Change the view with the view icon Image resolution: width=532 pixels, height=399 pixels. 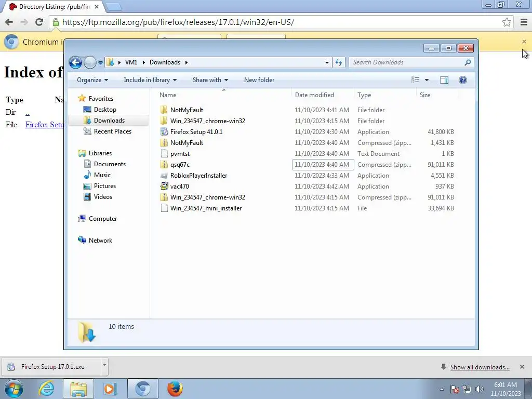pyautogui.click(x=415, y=80)
